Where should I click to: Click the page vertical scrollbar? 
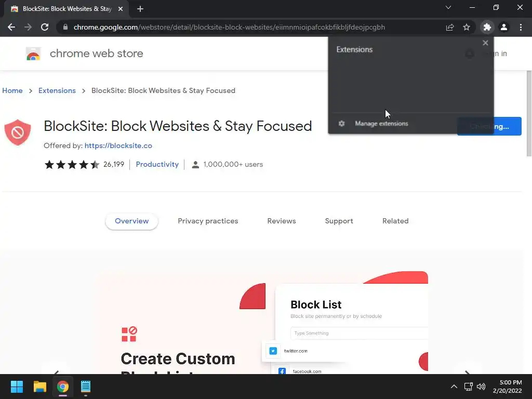(528, 114)
